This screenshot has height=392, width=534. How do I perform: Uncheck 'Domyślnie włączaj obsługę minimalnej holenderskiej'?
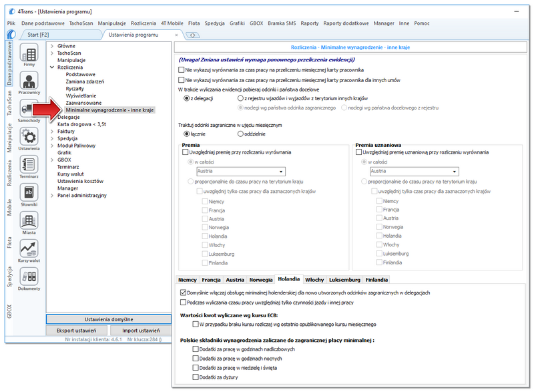tap(183, 292)
